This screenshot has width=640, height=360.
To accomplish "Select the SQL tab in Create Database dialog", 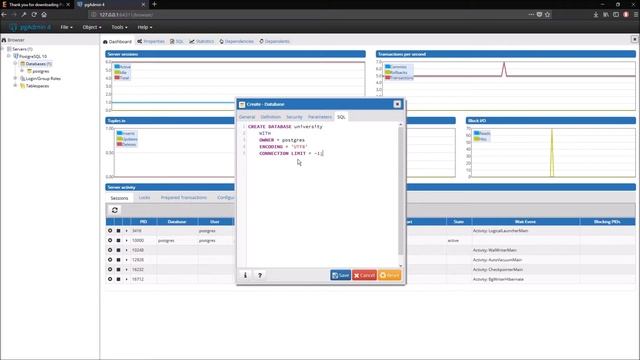I will tap(341, 117).
